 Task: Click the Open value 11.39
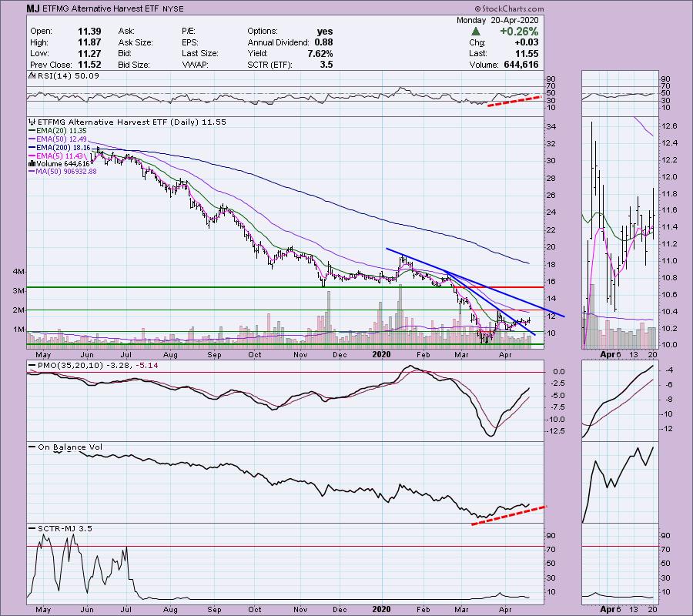coord(89,32)
